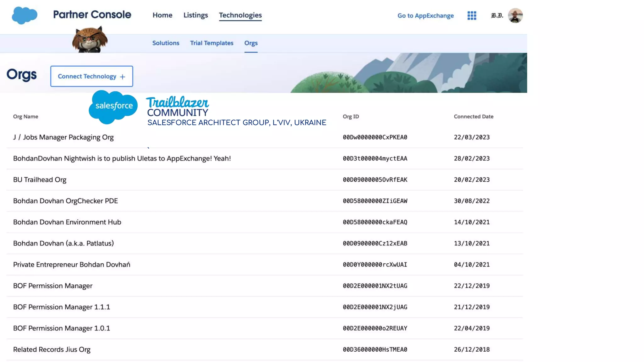The width and height of the screenshot is (644, 362).
Task: Click connected date 20/02/2023
Action: [x=472, y=180]
